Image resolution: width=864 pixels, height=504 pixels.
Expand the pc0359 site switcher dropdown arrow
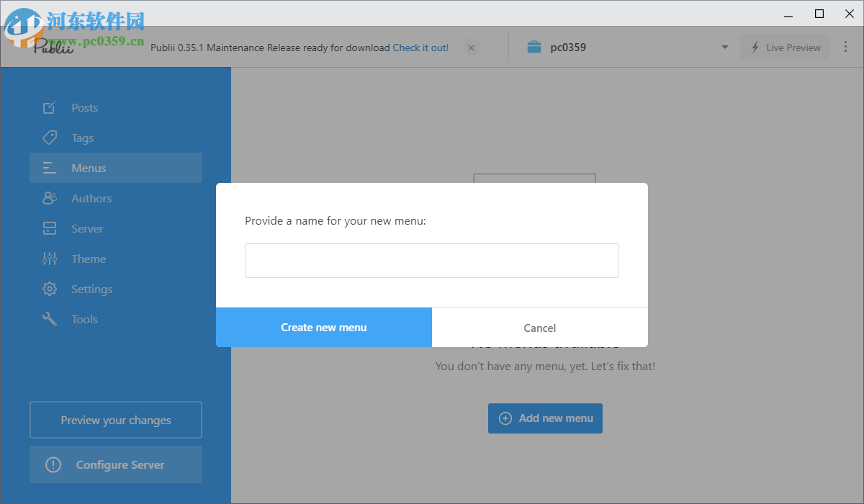[724, 48]
